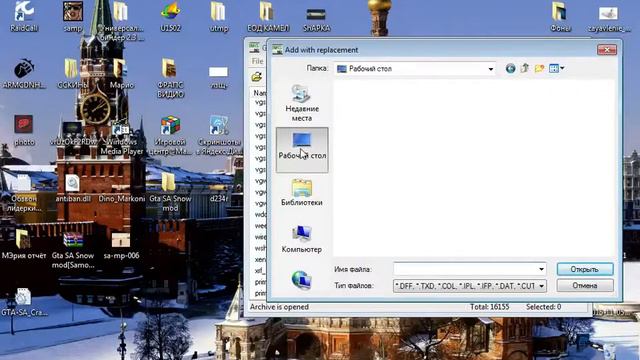Select the wUzOkP2RDw desktop icon
The image size is (640, 360).
(73, 134)
